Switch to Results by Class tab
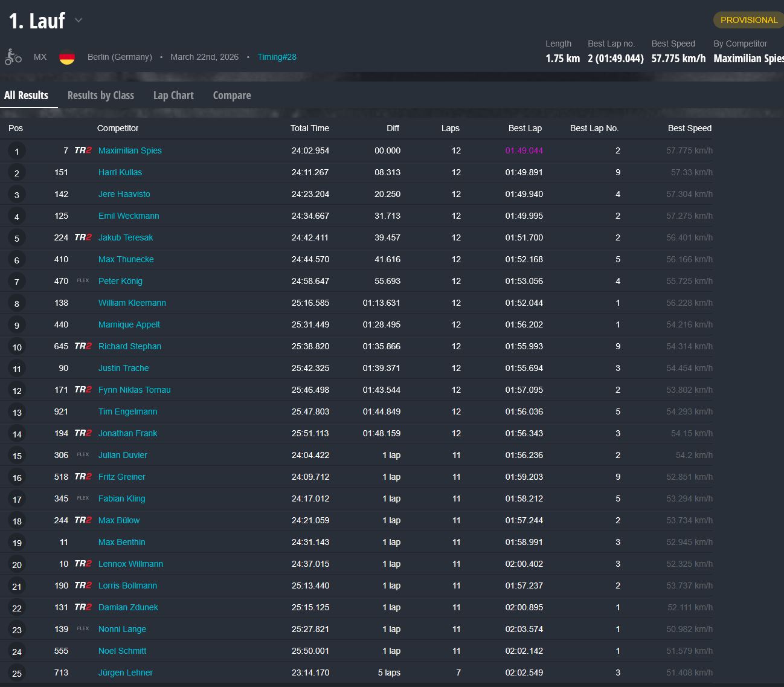The width and height of the screenshot is (784, 687). pyautogui.click(x=101, y=95)
